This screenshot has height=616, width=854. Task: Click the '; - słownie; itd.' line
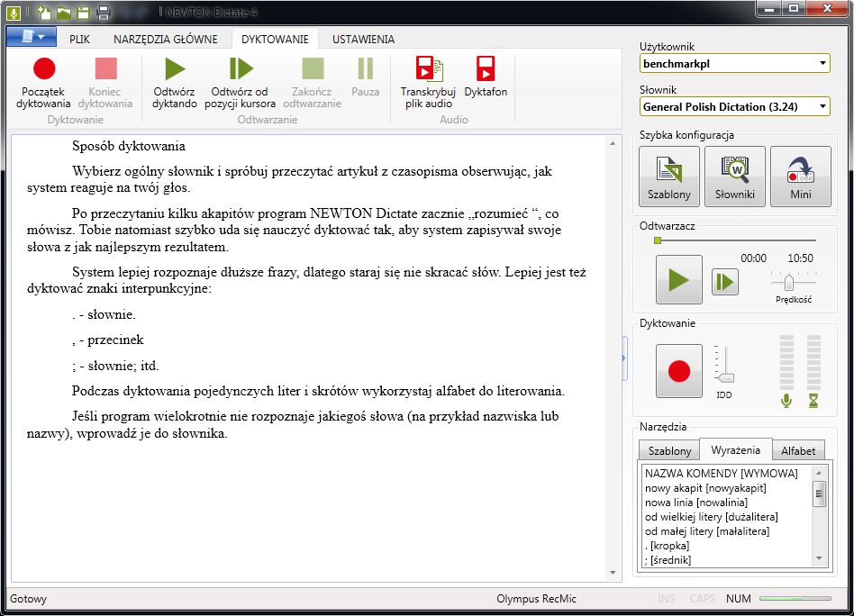pos(115,366)
